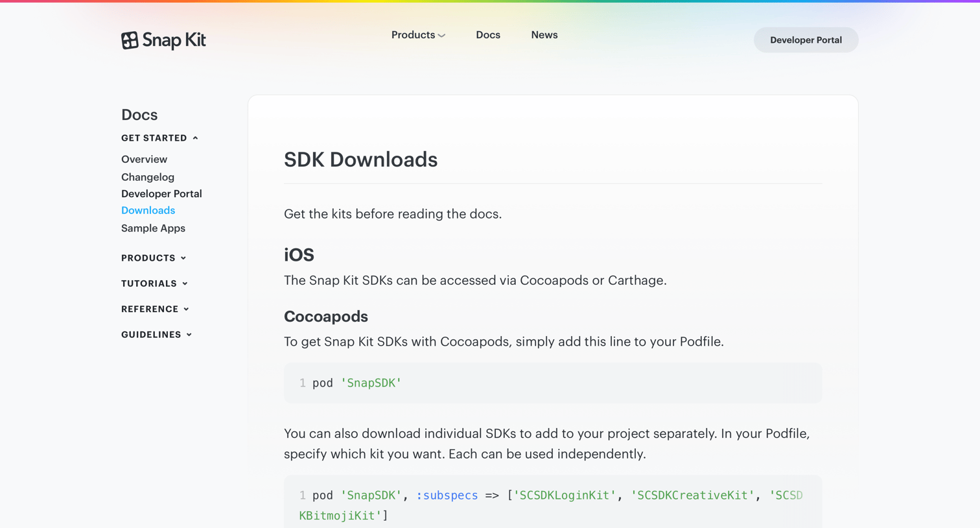Open Developer Portal link in sidebar
Screen dimensions: 980x528
tap(161, 194)
